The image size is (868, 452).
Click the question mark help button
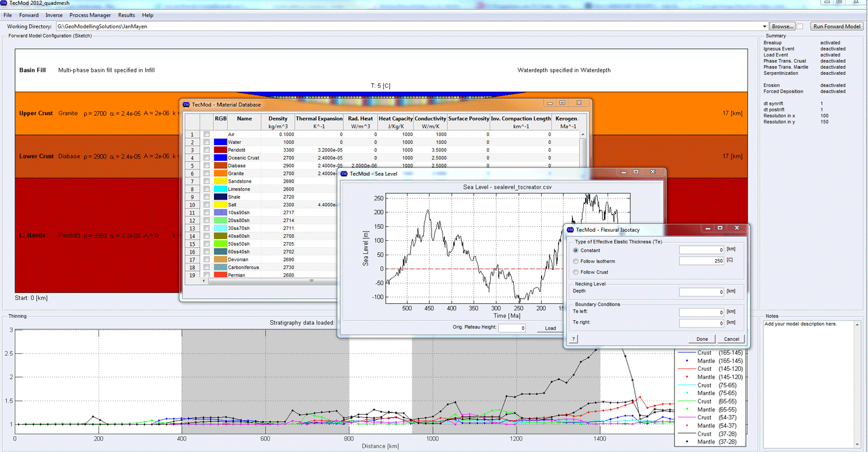[x=572, y=339]
